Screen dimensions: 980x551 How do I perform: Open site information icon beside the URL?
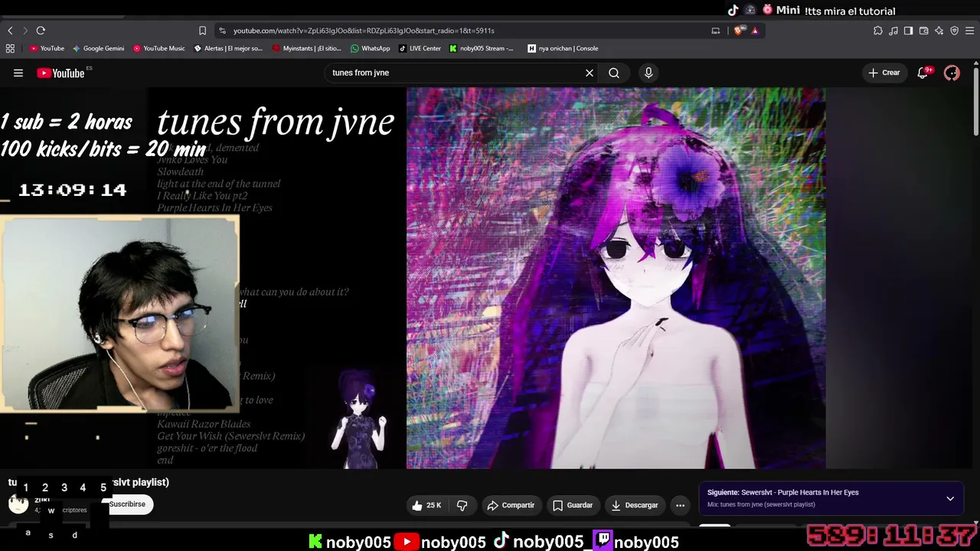(x=222, y=31)
